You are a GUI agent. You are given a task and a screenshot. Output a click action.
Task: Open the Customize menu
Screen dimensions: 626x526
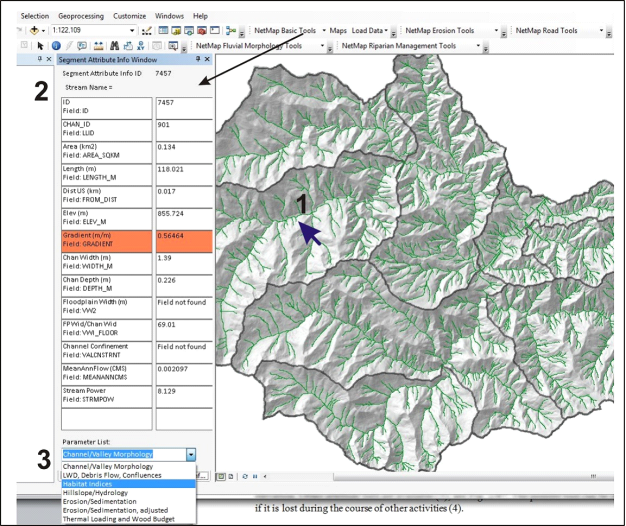(x=129, y=16)
